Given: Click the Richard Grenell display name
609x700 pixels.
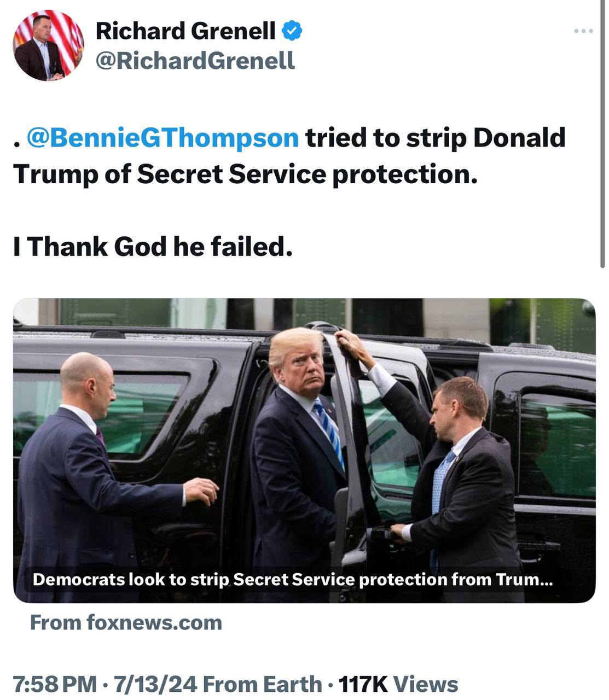Looking at the screenshot, I should 185,31.
